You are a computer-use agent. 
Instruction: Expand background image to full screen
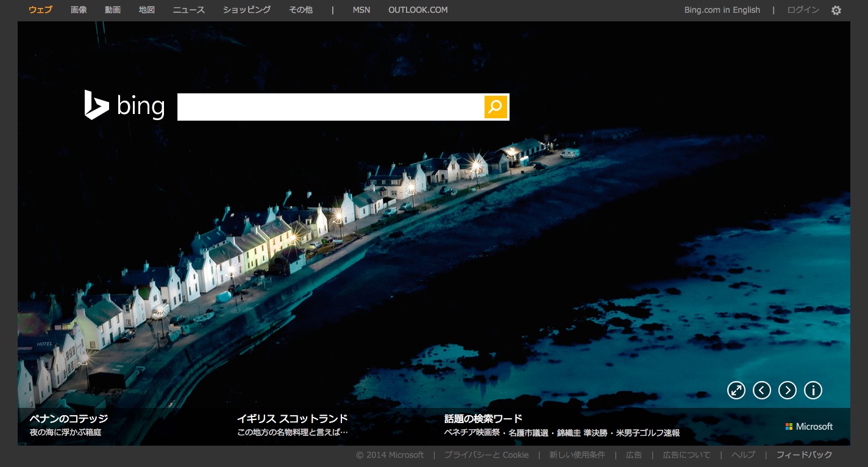(736, 390)
